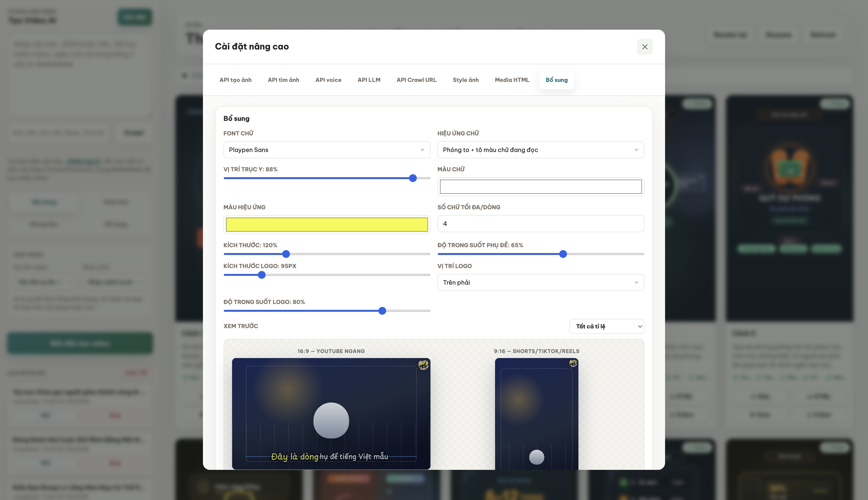Click the green button in background sidebar
Image resolution: width=868 pixels, height=500 pixels.
click(80, 343)
